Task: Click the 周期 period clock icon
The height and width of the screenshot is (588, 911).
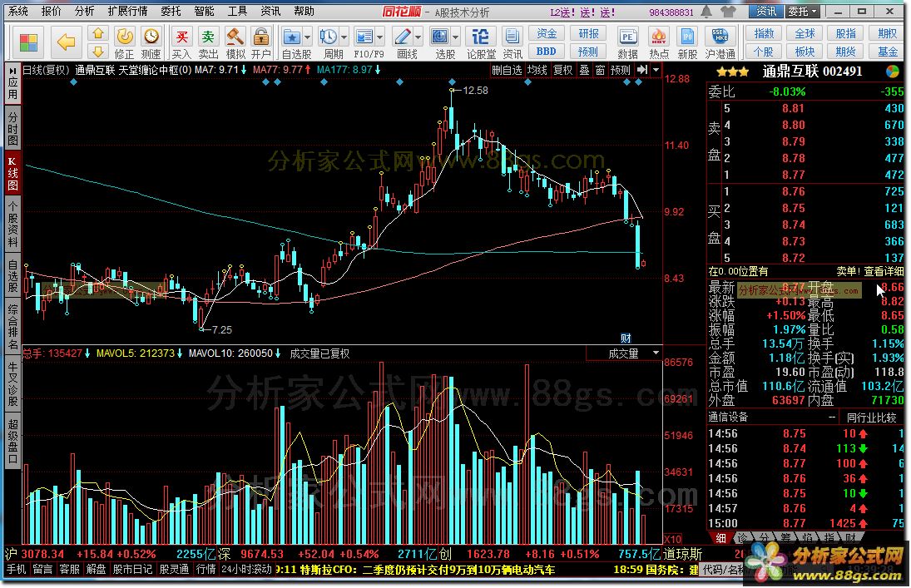Action: coord(328,37)
